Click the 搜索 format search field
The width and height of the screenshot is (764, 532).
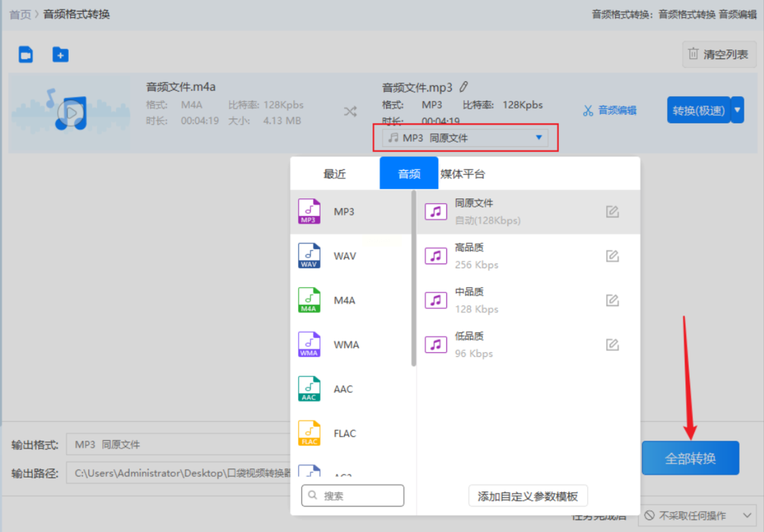(x=352, y=496)
